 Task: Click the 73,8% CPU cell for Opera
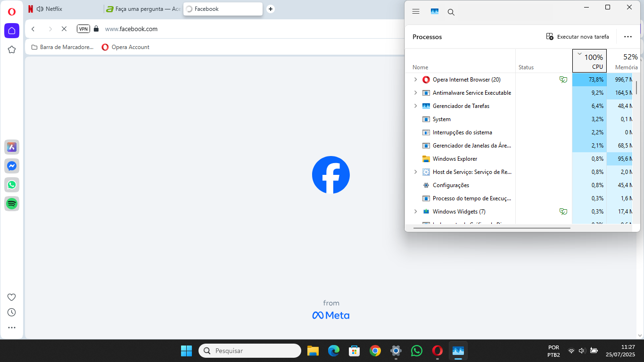click(589, 80)
